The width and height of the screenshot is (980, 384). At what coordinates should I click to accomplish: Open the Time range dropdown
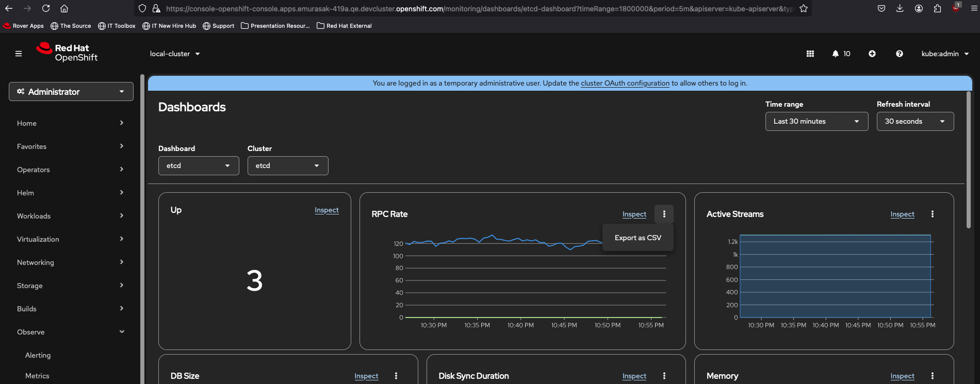click(x=816, y=122)
